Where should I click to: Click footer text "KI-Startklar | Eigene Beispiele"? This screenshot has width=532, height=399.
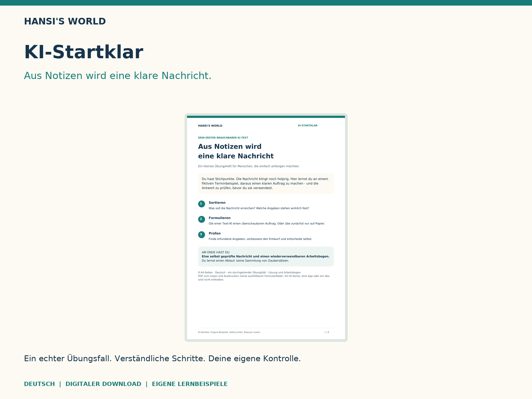[229, 332]
